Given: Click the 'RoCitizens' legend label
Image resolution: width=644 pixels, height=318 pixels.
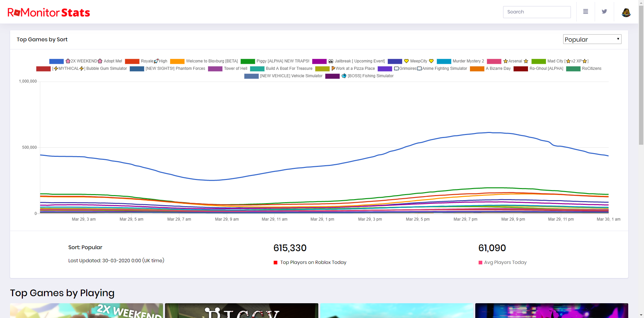Looking at the screenshot, I should (x=592, y=69).
